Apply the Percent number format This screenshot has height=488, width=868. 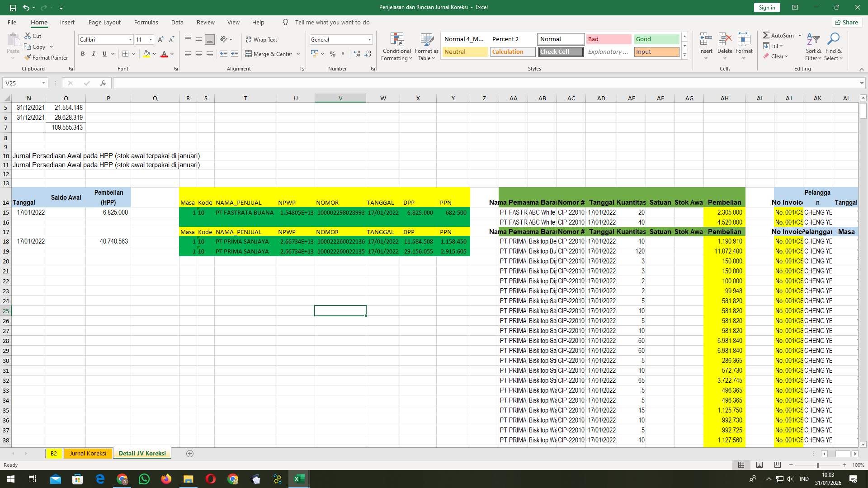click(x=333, y=54)
